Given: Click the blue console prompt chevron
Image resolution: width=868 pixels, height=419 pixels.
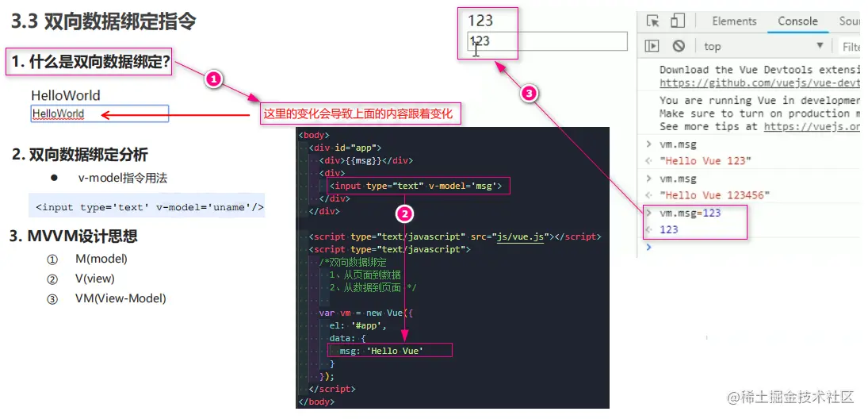Looking at the screenshot, I should click(648, 247).
